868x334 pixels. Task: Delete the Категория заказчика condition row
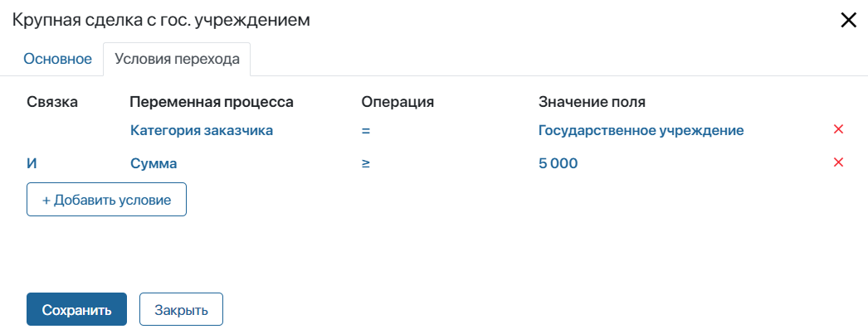[x=838, y=129]
